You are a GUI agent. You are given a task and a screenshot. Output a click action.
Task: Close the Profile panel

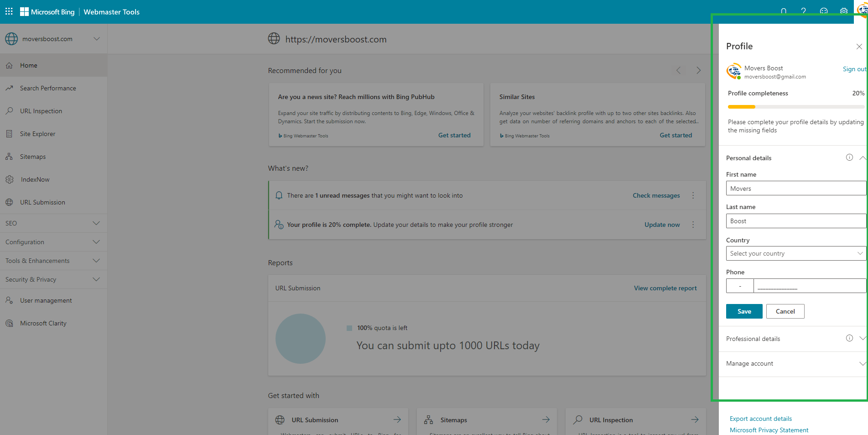[859, 47]
